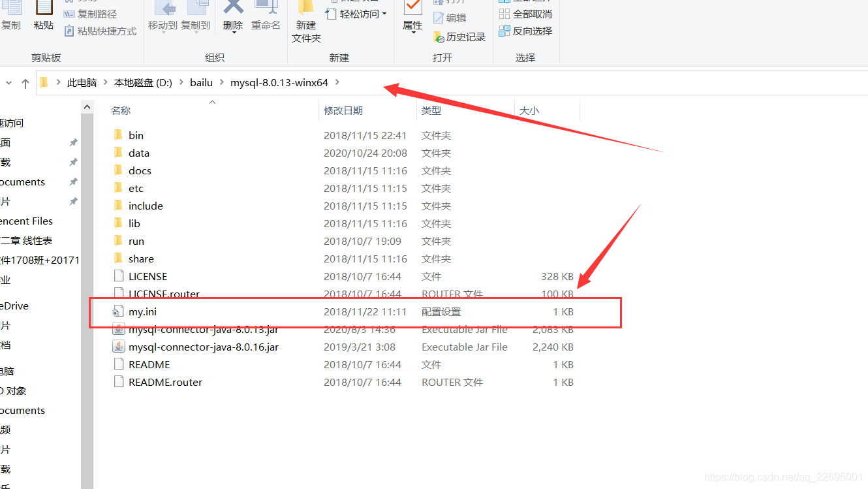The image size is (868, 489).
Task: Select Tencent Files in the sidebar
Action: pyautogui.click(x=26, y=221)
